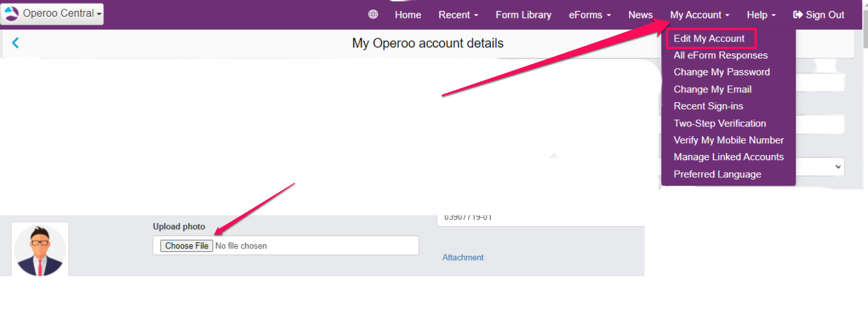The width and height of the screenshot is (868, 323).
Task: Click the Operoo logo icon
Action: click(12, 14)
